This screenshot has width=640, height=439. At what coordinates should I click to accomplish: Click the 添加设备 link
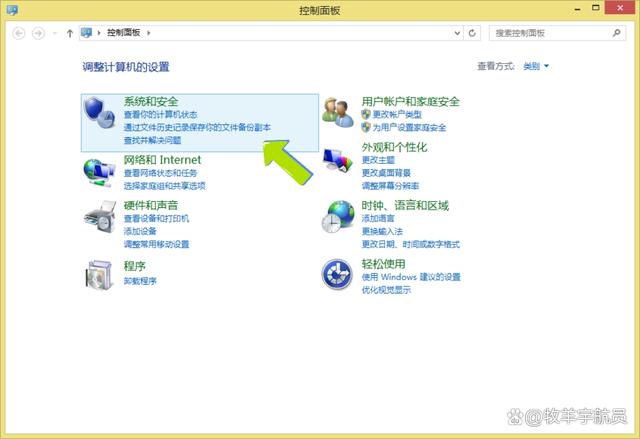click(x=140, y=231)
